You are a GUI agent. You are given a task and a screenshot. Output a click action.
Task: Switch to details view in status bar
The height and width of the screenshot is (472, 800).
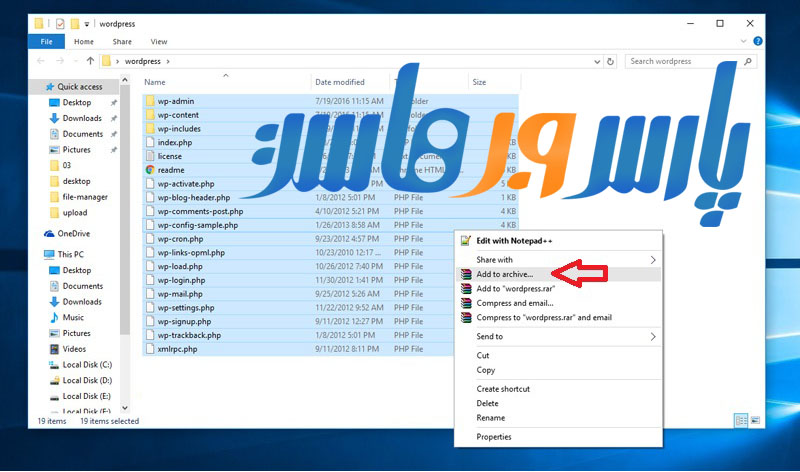point(741,421)
